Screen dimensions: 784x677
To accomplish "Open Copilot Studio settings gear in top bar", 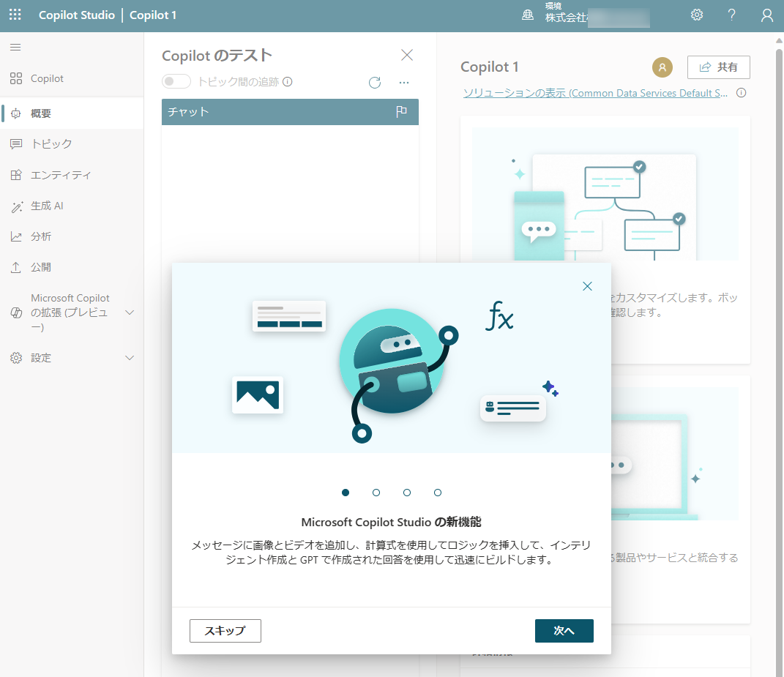I will click(x=696, y=14).
